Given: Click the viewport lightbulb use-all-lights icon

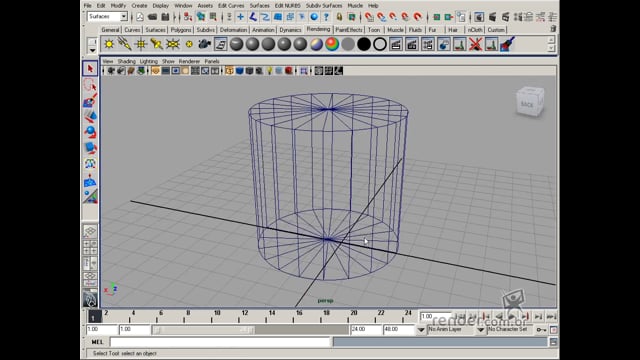Looking at the screenshot, I should coord(269,71).
